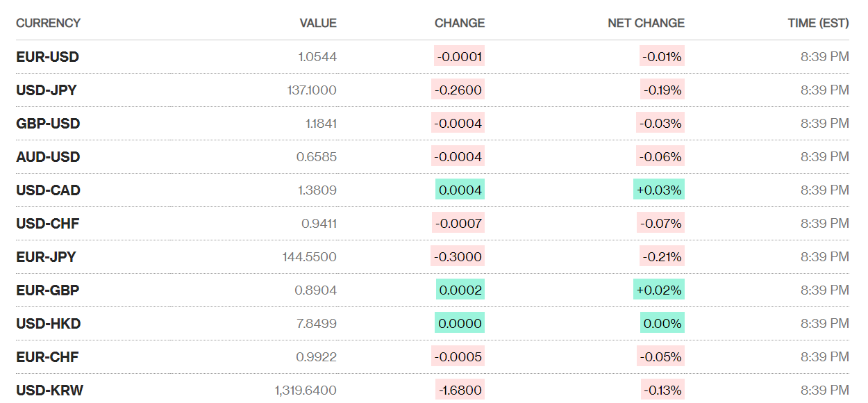Click the CURRENCY column header
The image size is (868, 403).
pyautogui.click(x=48, y=23)
